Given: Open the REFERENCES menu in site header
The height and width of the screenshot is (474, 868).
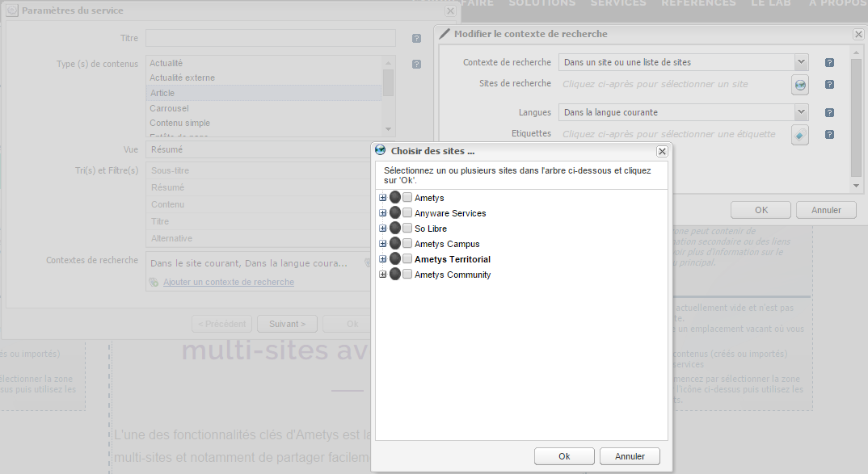Looking at the screenshot, I should point(698,3).
